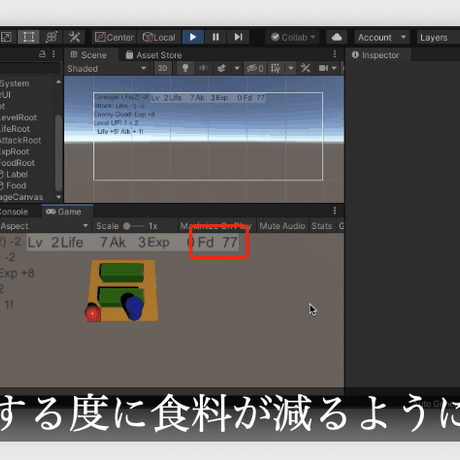
Task: Select the Rect Tool icon
Action: tap(29, 37)
